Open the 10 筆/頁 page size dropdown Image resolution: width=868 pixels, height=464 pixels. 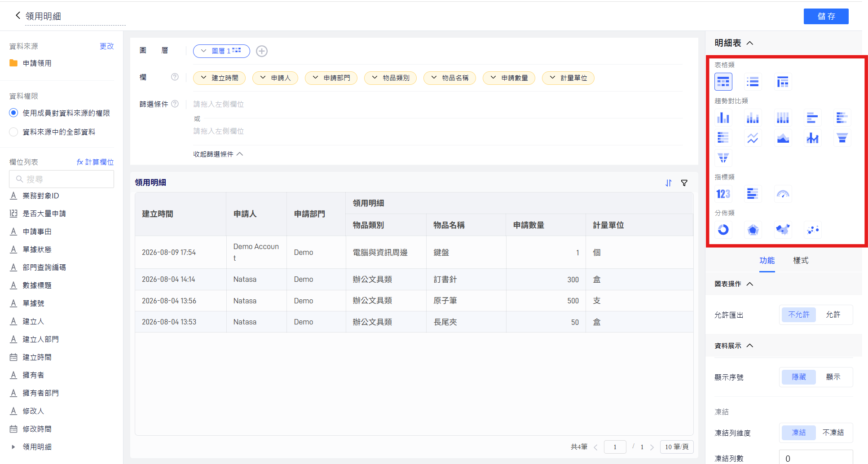coord(677,447)
